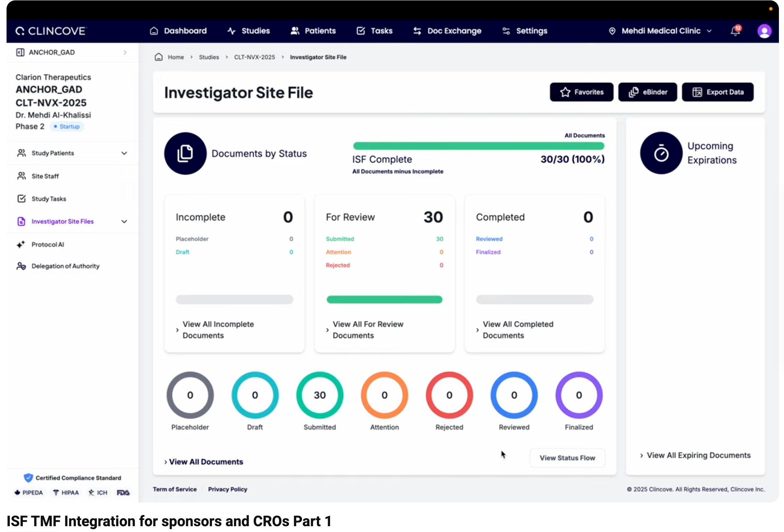Click the Study Patients sidebar icon
This screenshot has height=532, width=784.
point(21,153)
